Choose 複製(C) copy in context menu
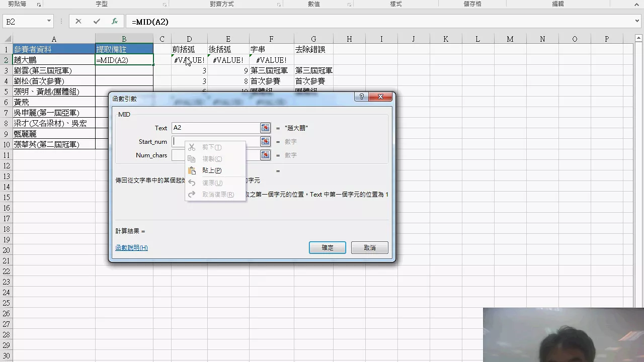Screen dimensions: 644x362 click(215, 159)
